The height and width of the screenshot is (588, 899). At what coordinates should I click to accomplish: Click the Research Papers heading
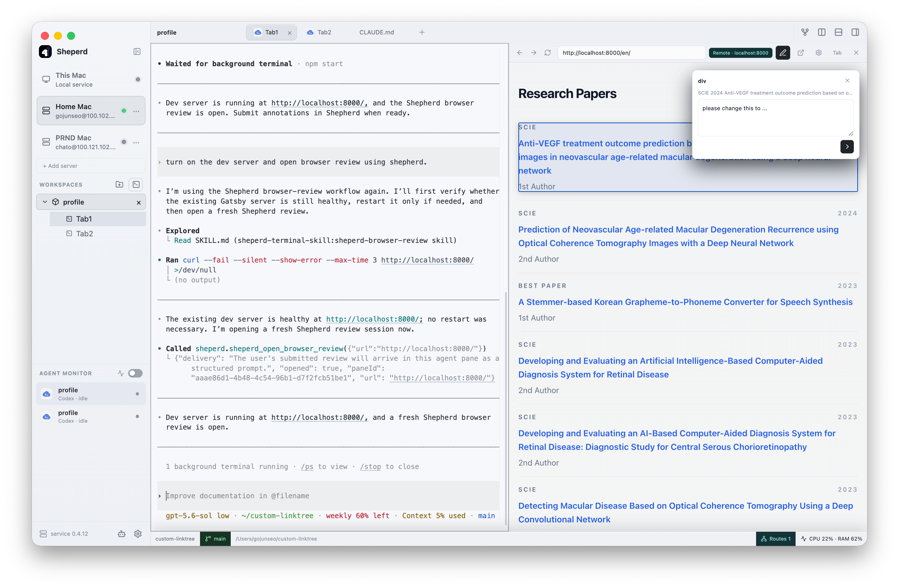pyautogui.click(x=567, y=94)
